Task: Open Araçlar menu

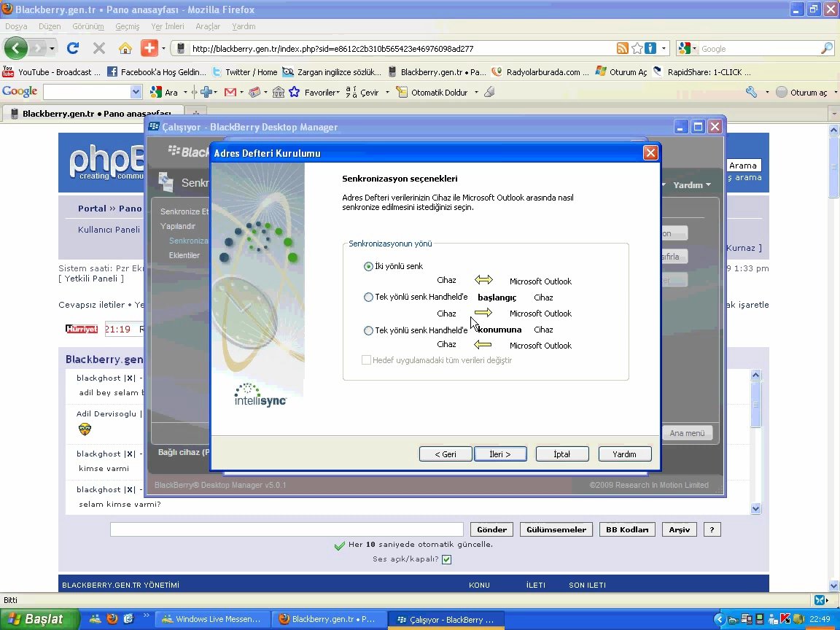Action: click(208, 26)
